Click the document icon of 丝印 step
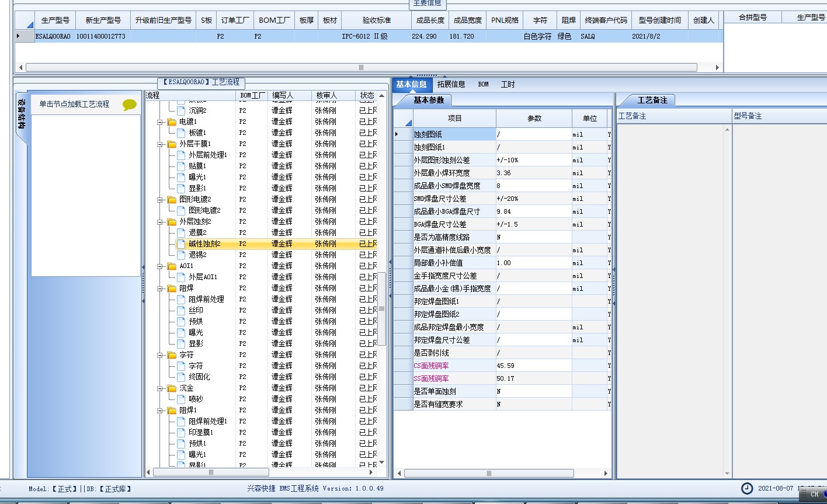This screenshot has height=504, width=827. 181,310
